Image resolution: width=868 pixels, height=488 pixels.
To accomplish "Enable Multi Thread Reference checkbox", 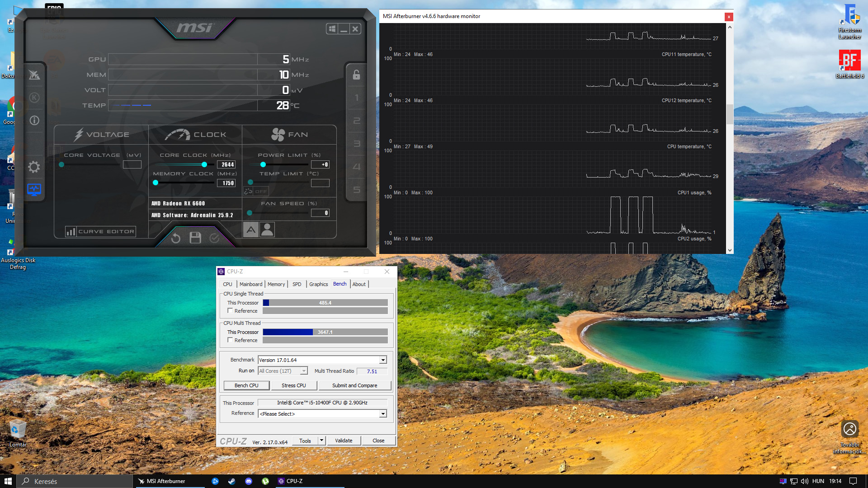I will click(230, 340).
